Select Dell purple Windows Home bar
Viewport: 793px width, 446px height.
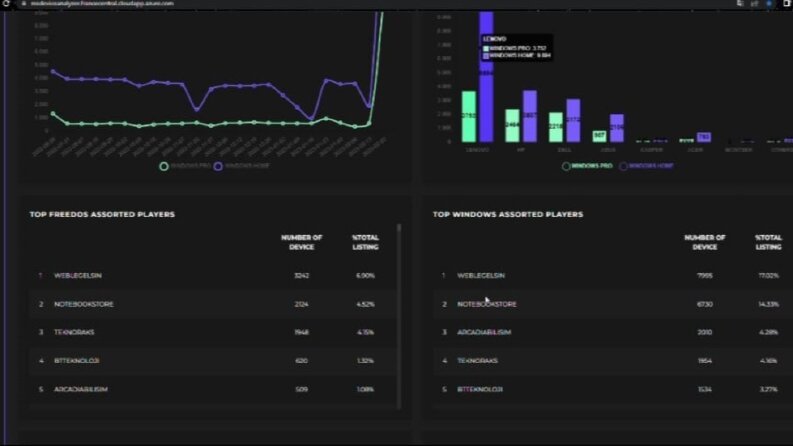point(573,120)
